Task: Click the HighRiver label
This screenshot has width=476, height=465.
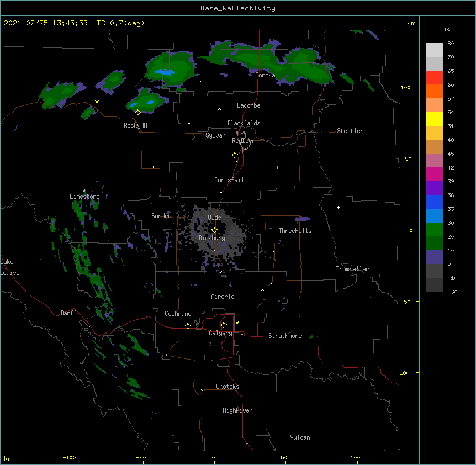Action: point(237,410)
